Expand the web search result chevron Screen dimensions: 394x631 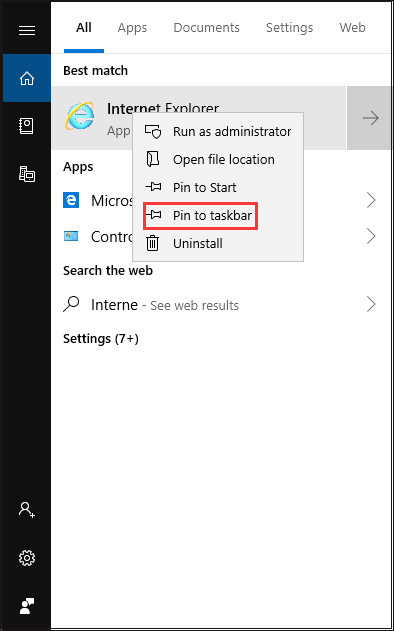(x=371, y=305)
